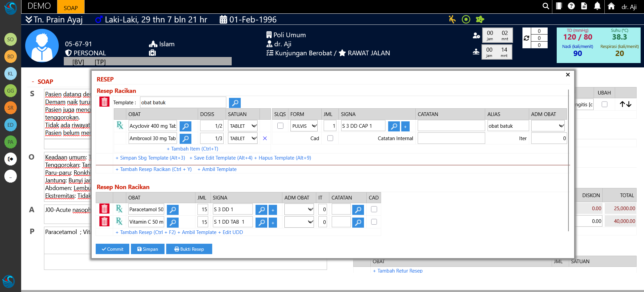The width and height of the screenshot is (644, 292).
Task: Open notifications bell icon
Action: pyautogui.click(x=597, y=6)
